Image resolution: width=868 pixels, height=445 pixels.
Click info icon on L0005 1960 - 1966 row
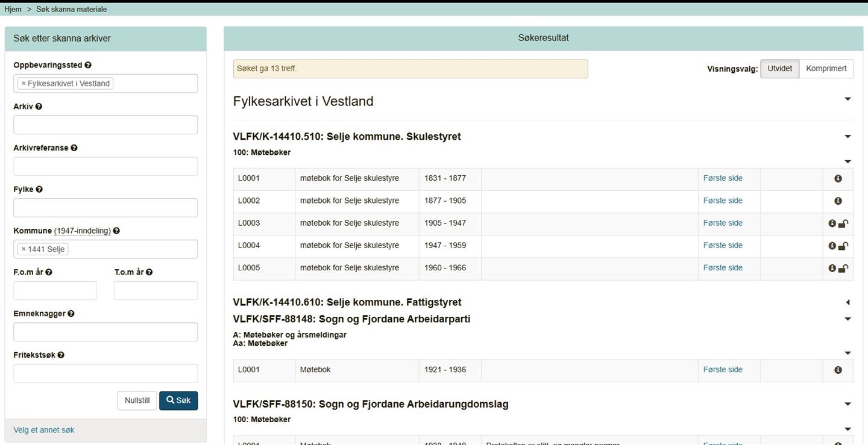(x=832, y=268)
